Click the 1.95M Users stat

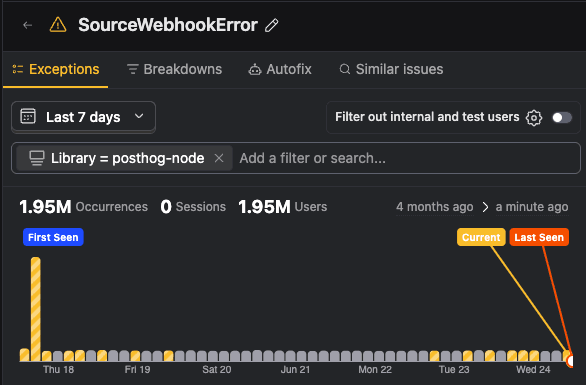283,207
